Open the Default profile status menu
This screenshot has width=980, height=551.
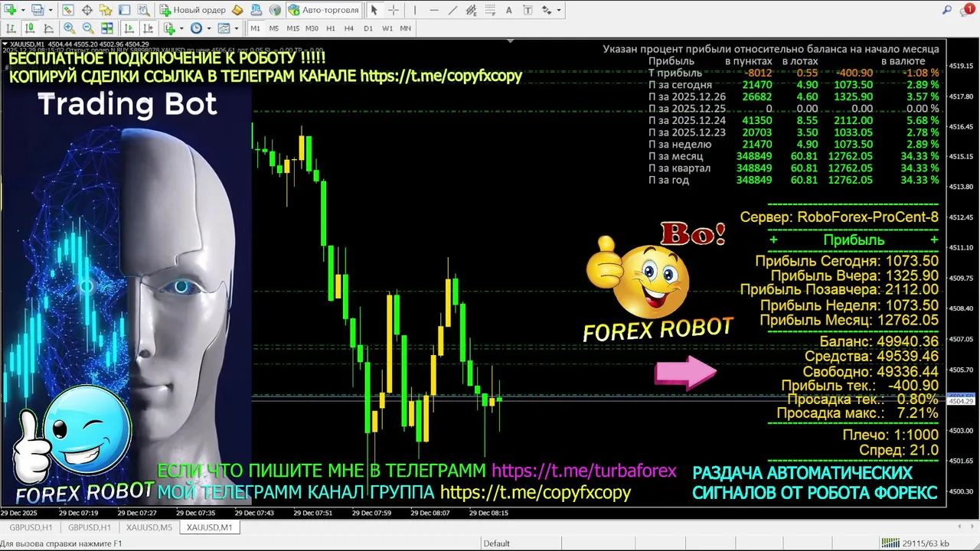click(496, 543)
